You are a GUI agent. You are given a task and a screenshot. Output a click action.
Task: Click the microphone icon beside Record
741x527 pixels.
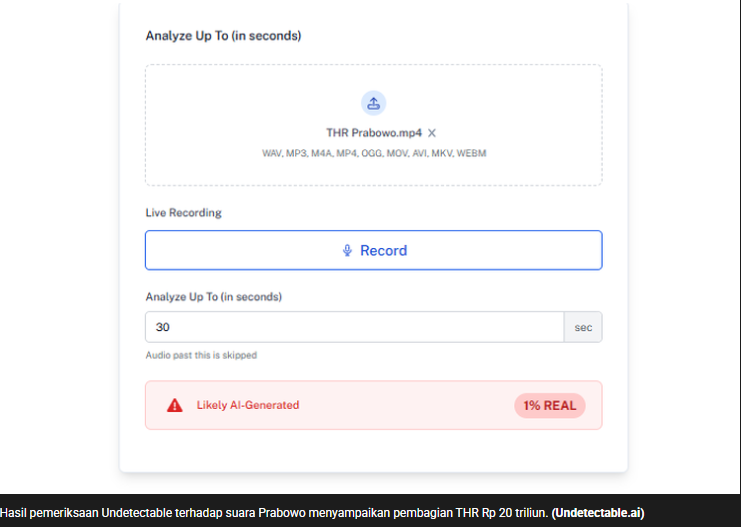tap(347, 250)
